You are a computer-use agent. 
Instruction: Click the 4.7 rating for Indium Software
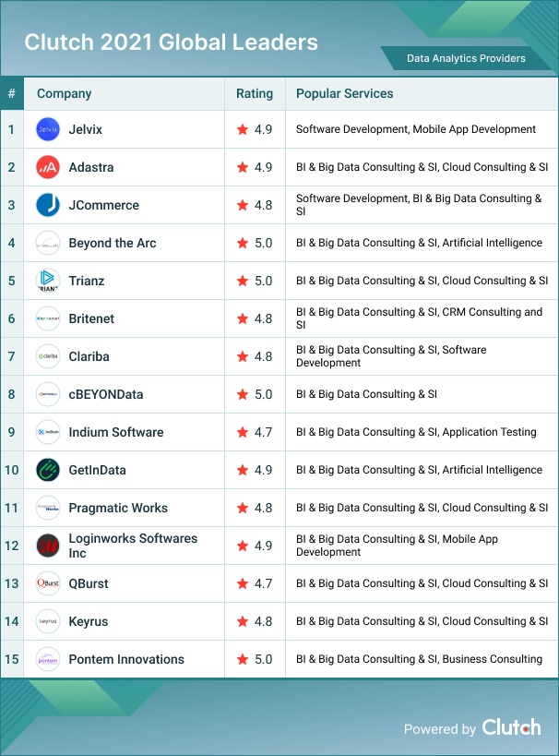click(263, 432)
